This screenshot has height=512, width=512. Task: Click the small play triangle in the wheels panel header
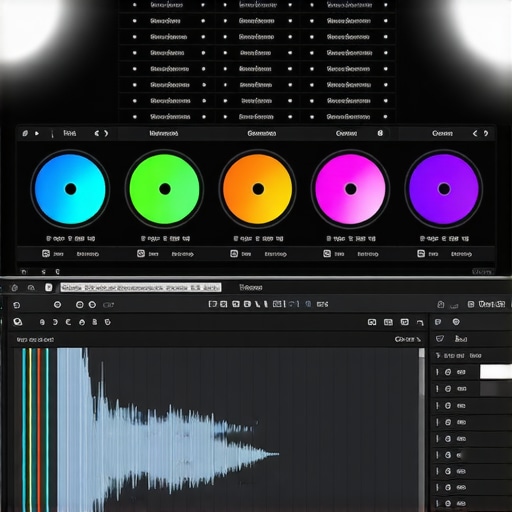[x=37, y=133]
